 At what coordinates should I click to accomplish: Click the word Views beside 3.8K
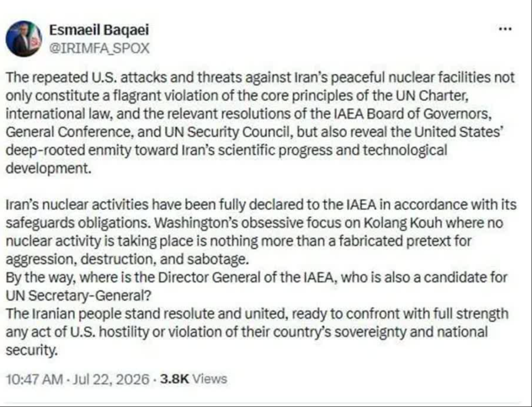click(x=209, y=378)
